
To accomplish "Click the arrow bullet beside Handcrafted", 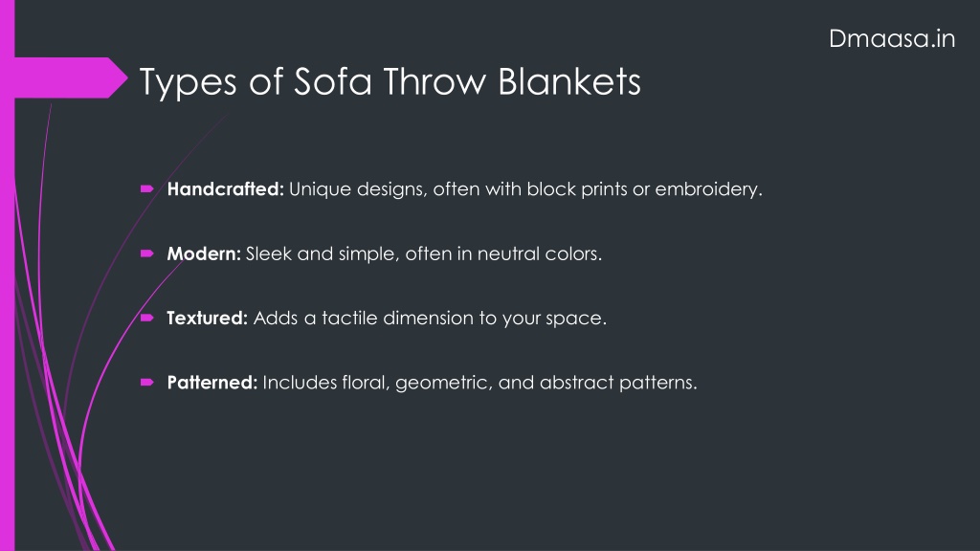I will [x=146, y=188].
